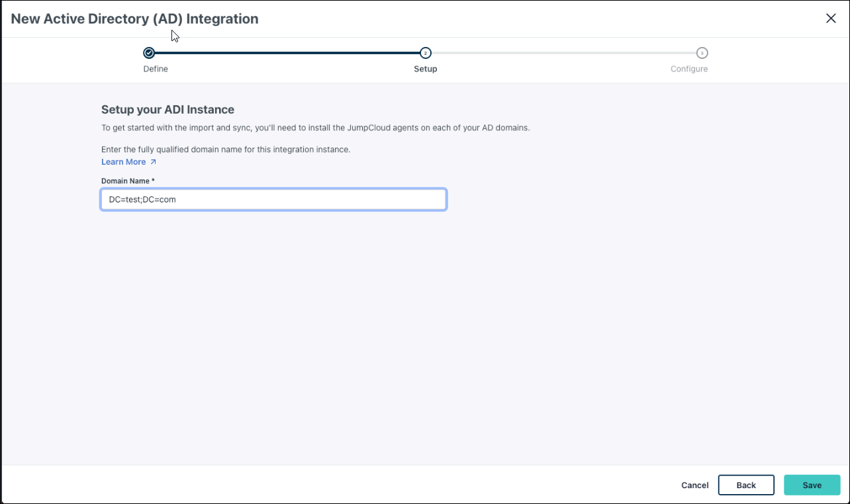Click the Domain Name field label
Screen dimensions: 850x504
[x=128, y=181]
